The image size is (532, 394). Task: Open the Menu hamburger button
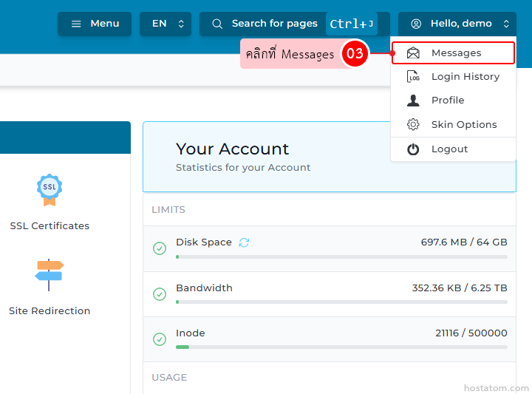coord(95,24)
